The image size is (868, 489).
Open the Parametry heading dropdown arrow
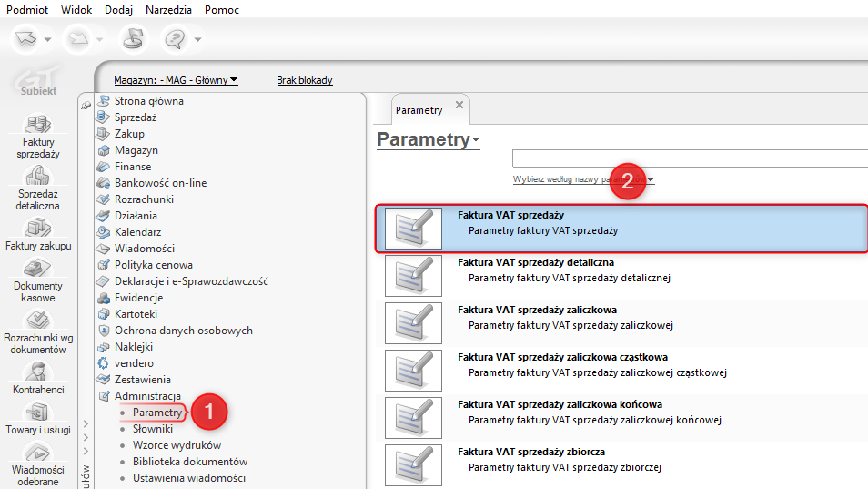(475, 140)
